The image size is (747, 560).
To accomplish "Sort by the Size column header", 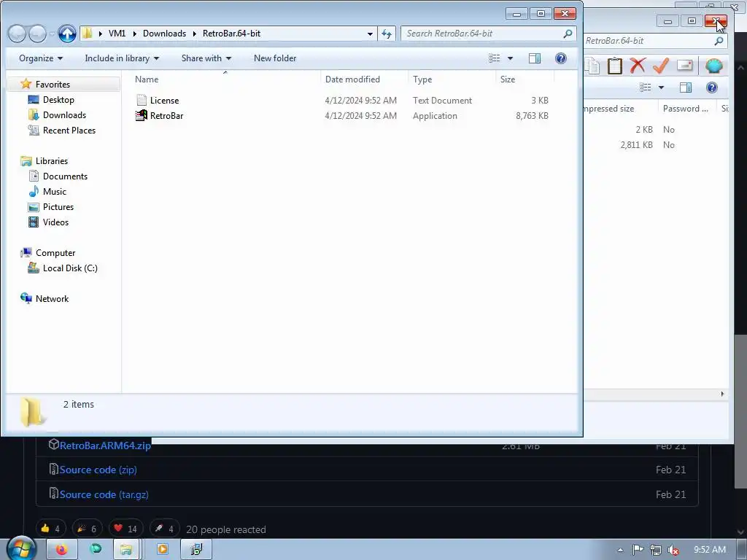I will (x=525, y=79).
